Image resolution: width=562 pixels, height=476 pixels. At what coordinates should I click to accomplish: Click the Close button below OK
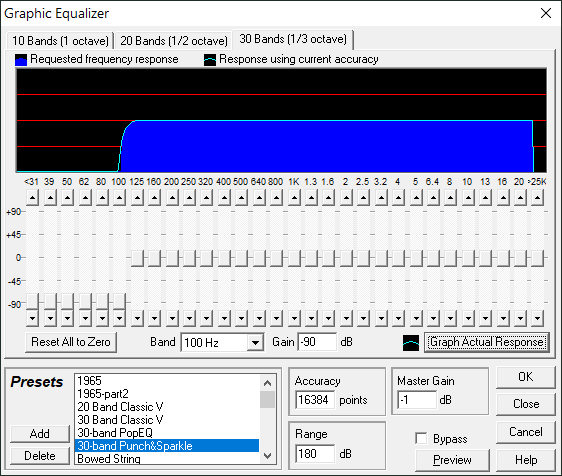[x=525, y=404]
